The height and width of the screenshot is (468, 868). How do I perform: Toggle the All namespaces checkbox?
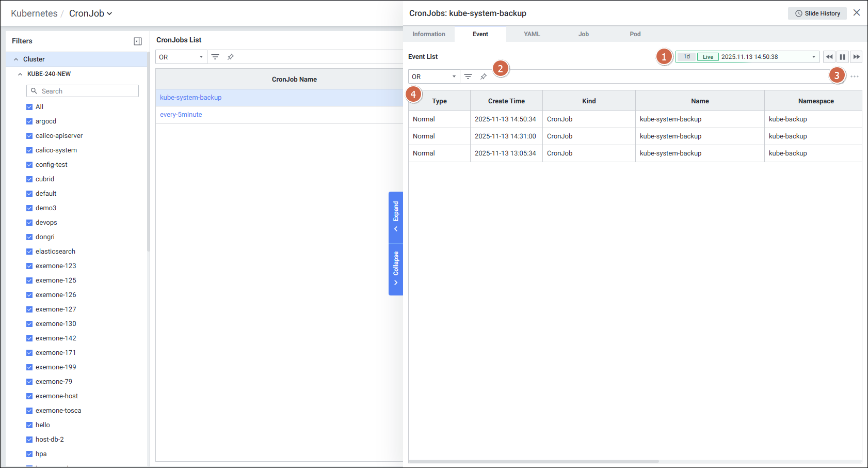[x=29, y=107]
